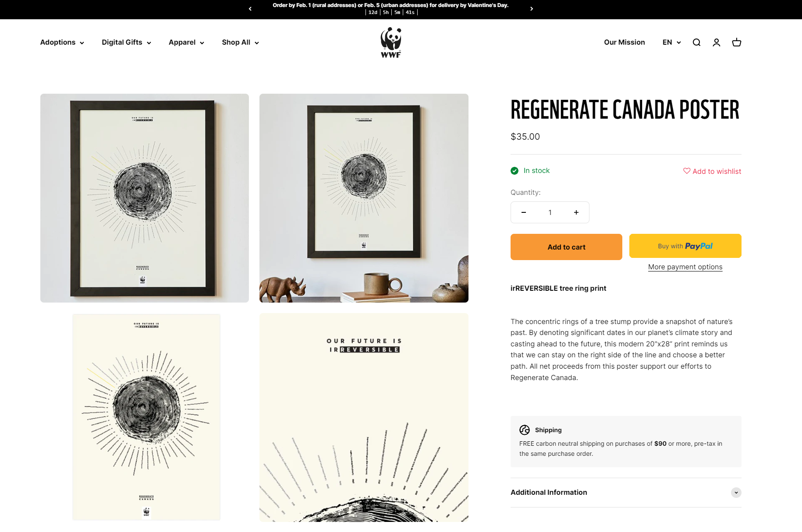Open the Shop All menu
Image resolution: width=802 pixels, height=532 pixels.
coord(241,42)
